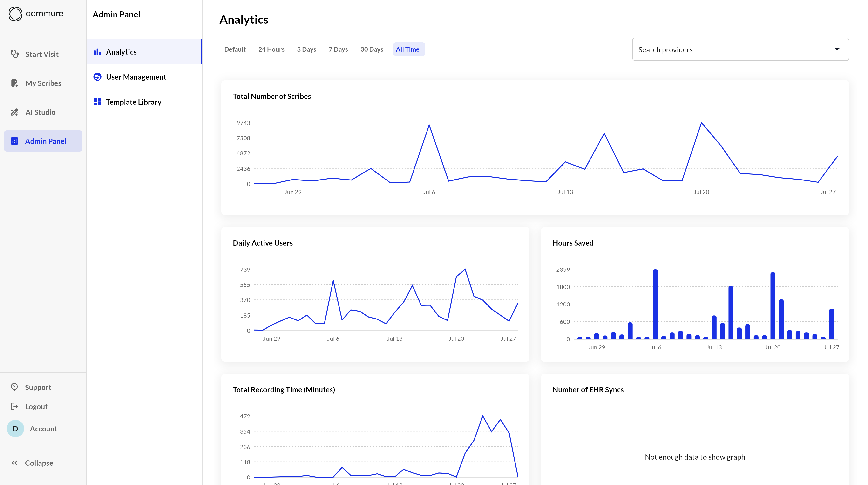Click the My Scribes document icon
Screen dimensions: 868x485
(14, 83)
